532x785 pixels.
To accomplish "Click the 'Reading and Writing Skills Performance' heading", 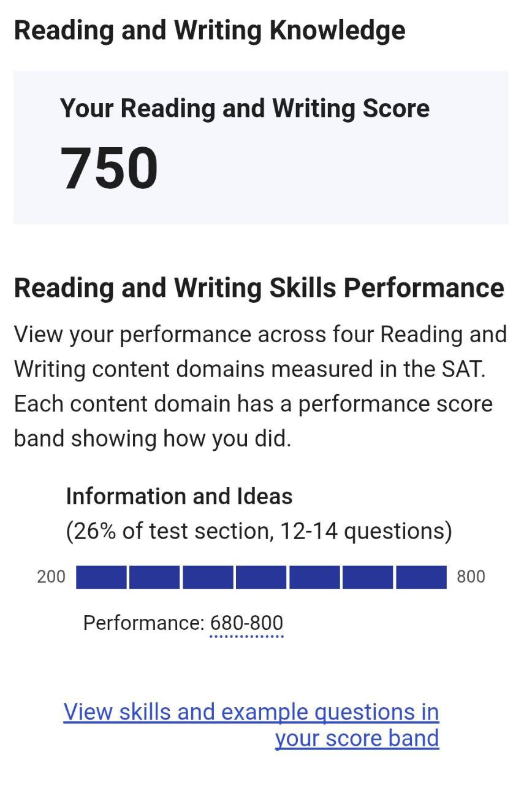I will 259,288.
